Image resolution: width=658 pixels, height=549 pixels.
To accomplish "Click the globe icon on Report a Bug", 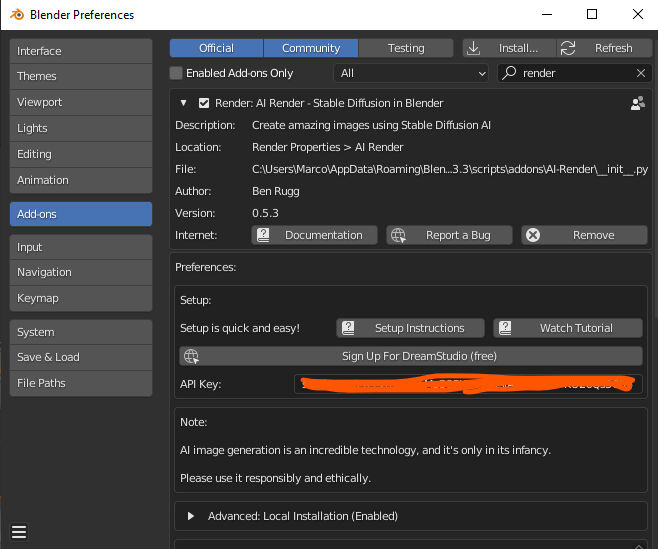I will (x=398, y=235).
